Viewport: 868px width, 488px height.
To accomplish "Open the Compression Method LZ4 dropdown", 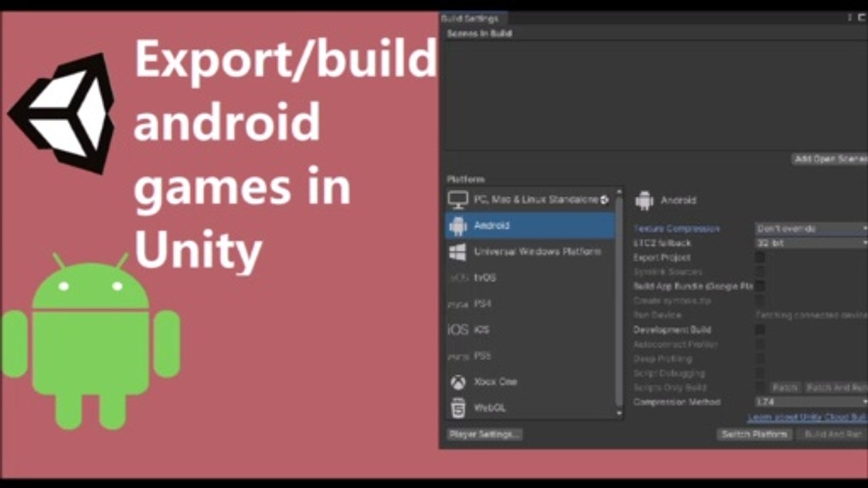I will 811,402.
